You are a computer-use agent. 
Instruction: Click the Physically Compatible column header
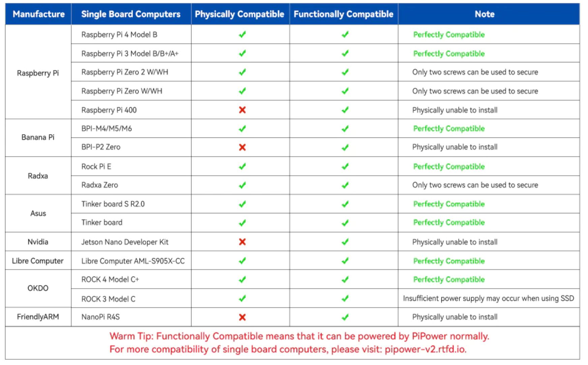pos(240,14)
